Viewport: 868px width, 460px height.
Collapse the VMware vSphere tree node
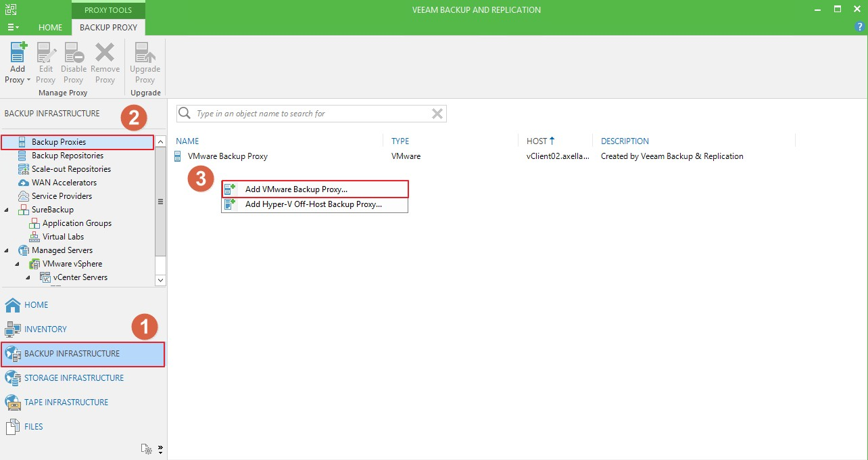tap(18, 264)
